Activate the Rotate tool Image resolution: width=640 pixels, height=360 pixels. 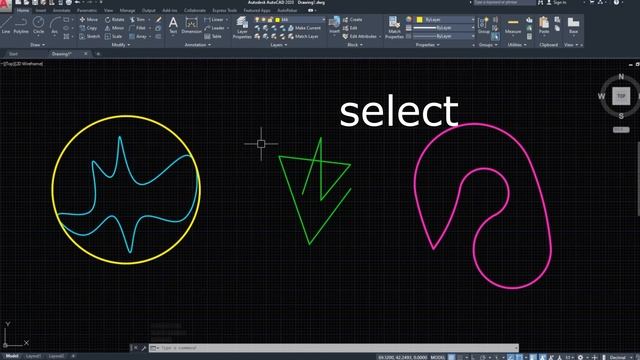click(114, 20)
